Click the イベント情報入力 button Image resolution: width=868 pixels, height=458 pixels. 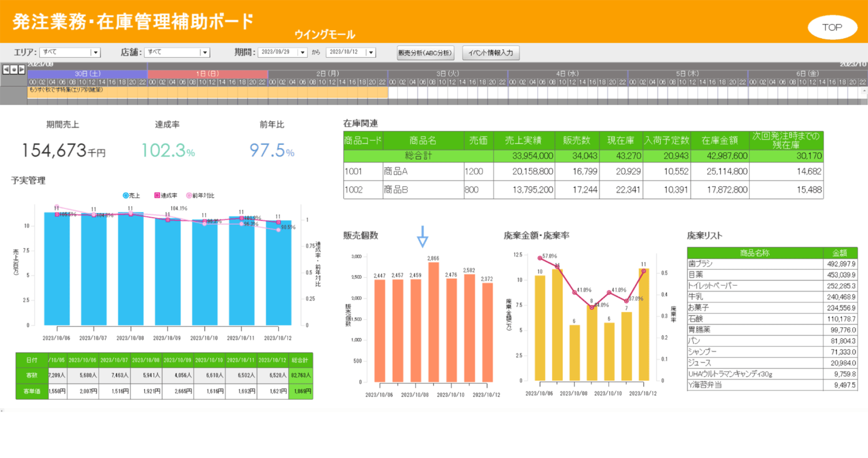point(491,53)
